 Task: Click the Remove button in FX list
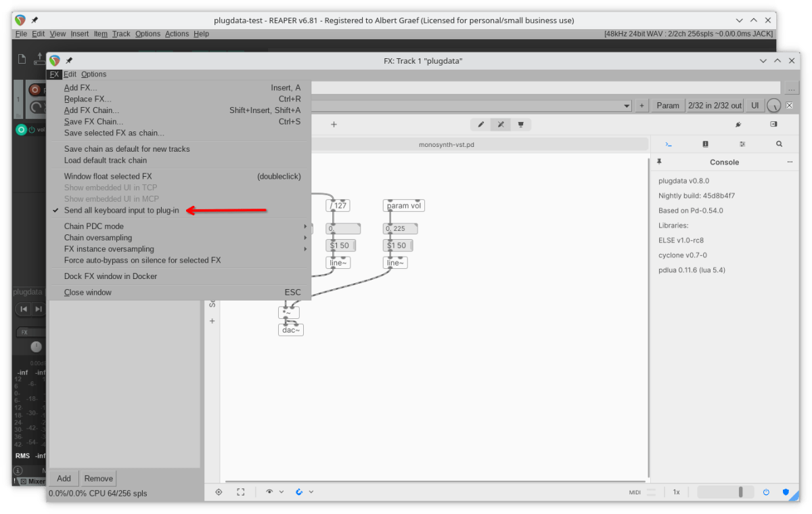point(98,478)
